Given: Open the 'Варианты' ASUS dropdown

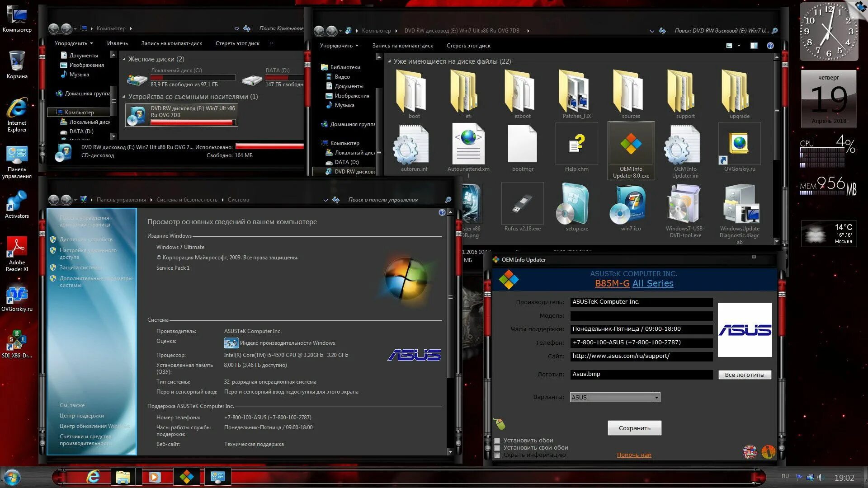Looking at the screenshot, I should coord(656,397).
